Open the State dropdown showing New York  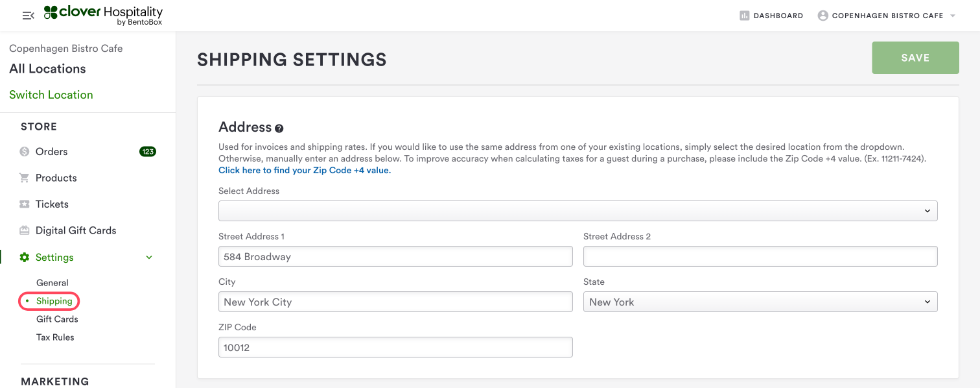pos(760,302)
